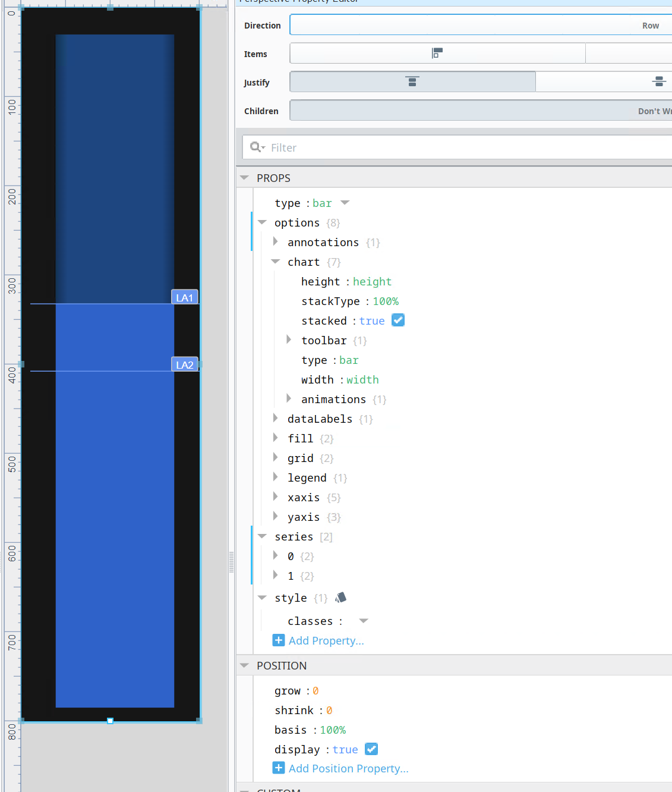Screen dimensions: 672x792
Task: Click the chart width value
Action: pos(362,379)
